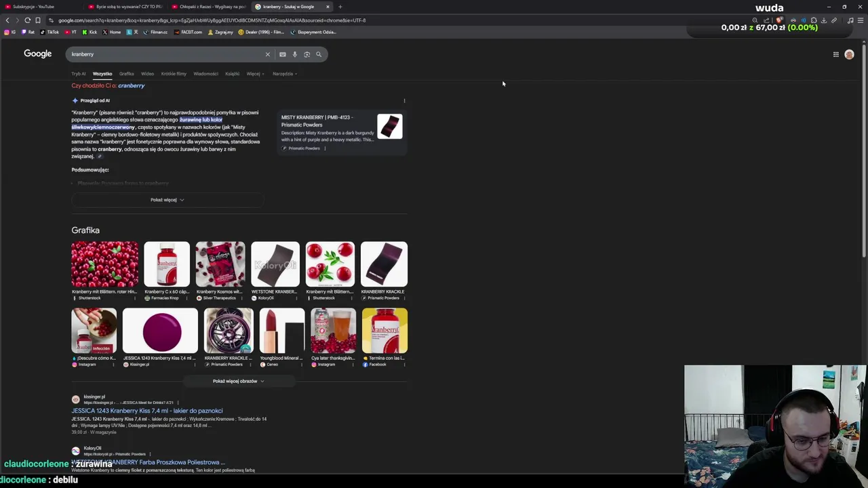Open the WETSTONE KRANBERRY KoloryOli image
868x488 pixels.
tap(275, 264)
